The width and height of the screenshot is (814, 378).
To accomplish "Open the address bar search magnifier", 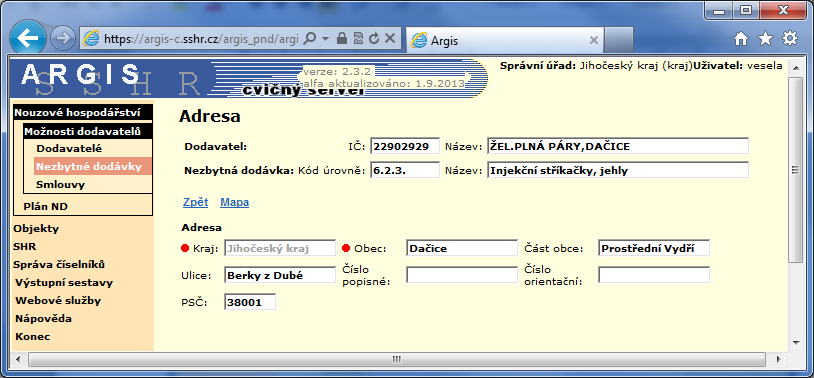I will tap(309, 39).
